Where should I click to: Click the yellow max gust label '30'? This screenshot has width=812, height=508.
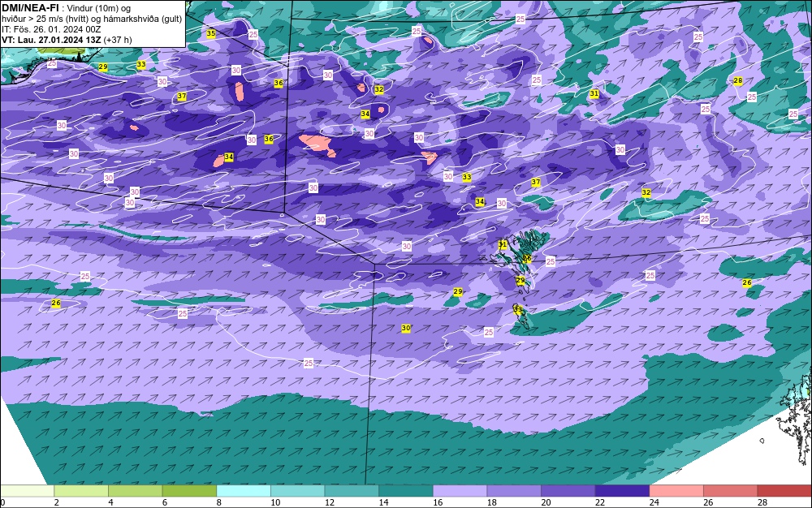(406, 328)
